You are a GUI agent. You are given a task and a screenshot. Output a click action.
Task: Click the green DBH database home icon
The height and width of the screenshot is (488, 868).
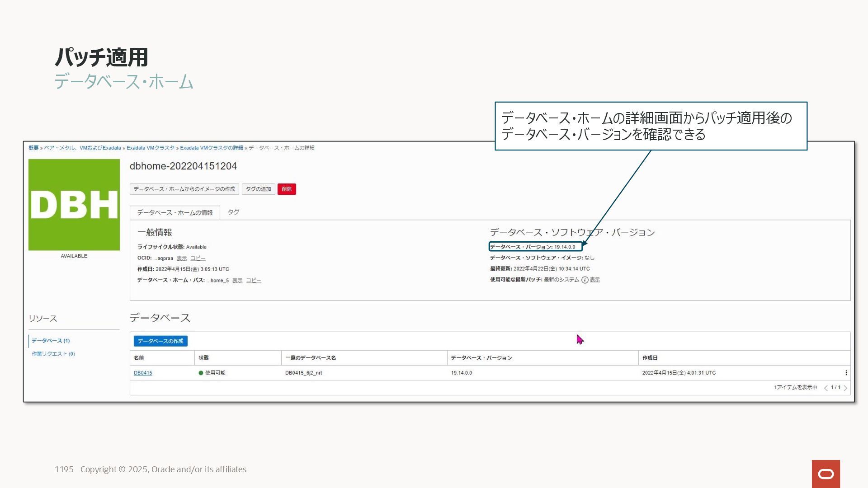coord(74,205)
